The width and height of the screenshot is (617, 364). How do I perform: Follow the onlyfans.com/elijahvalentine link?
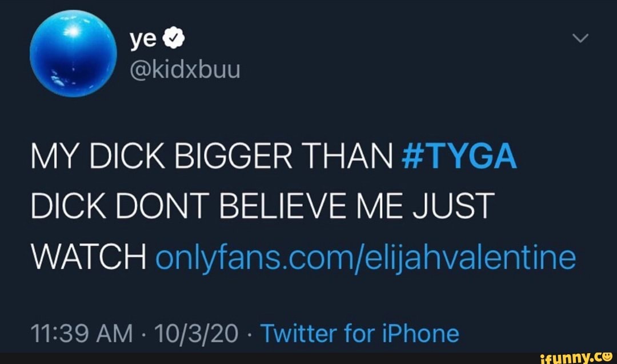(365, 257)
